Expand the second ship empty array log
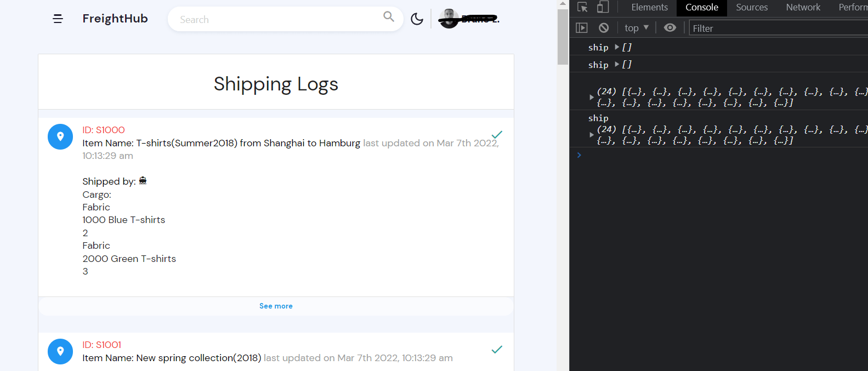This screenshot has height=371, width=868. pyautogui.click(x=617, y=64)
